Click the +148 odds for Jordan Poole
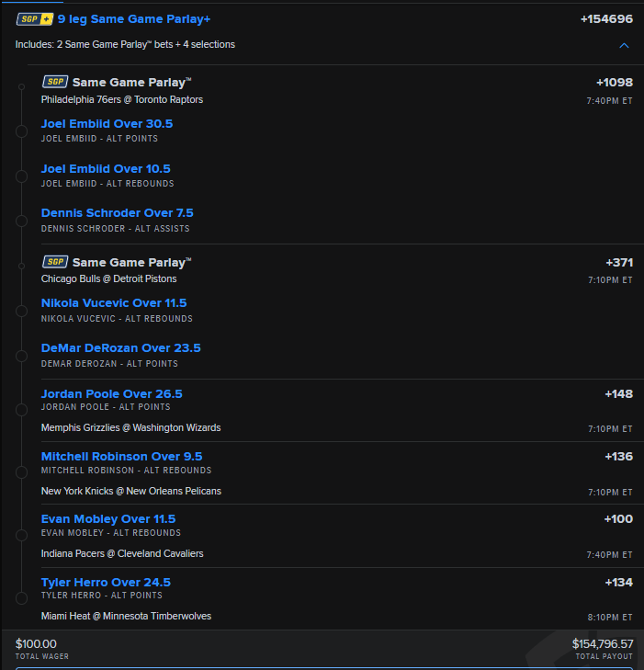644x670 pixels. [618, 394]
